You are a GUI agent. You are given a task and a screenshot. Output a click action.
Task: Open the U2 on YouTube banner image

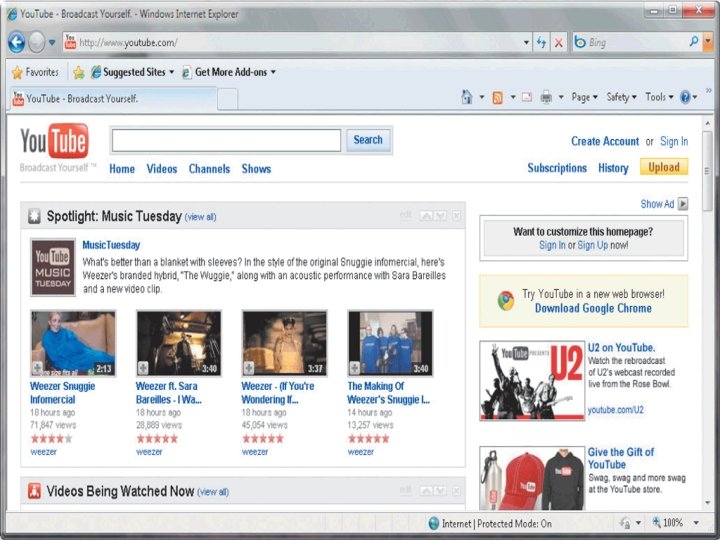[532, 381]
